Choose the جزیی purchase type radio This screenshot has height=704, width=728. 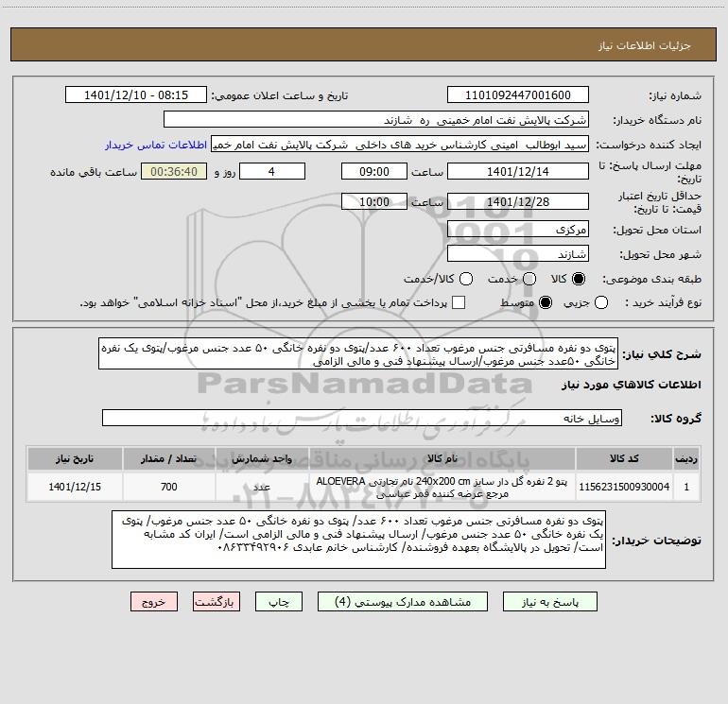(600, 302)
